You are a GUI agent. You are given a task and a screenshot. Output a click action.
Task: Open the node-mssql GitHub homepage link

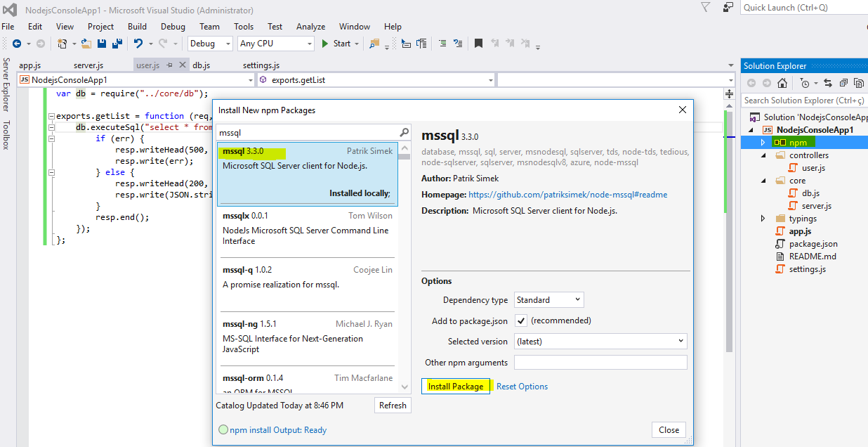[567, 195]
